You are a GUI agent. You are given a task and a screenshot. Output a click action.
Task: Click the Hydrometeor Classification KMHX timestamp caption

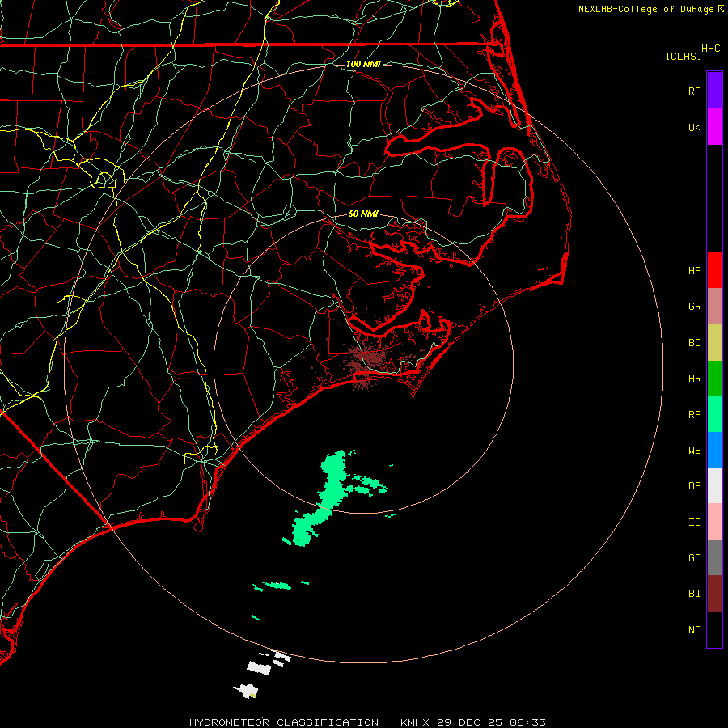367,722
